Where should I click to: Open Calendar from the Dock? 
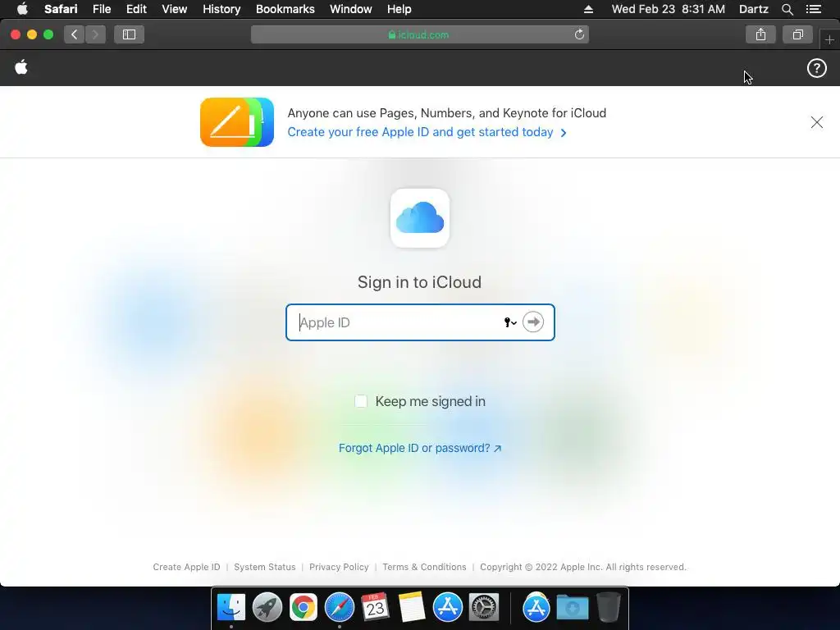(x=375, y=607)
